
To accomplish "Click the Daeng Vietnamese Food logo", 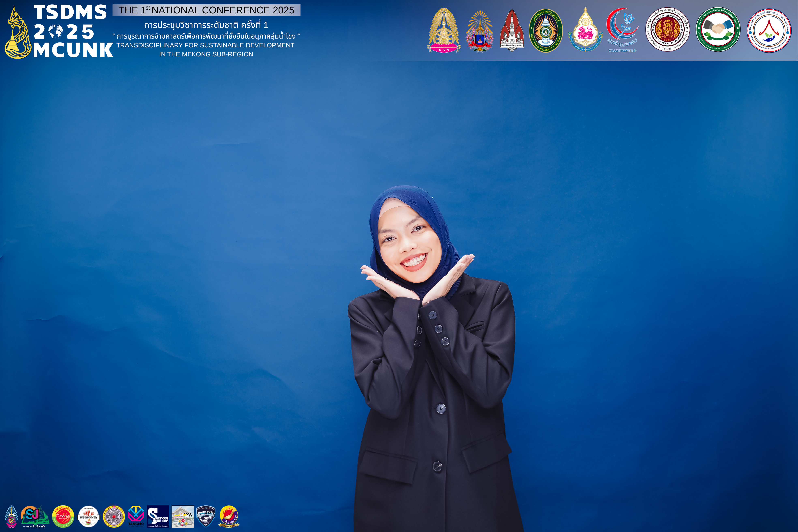I will (x=63, y=516).
